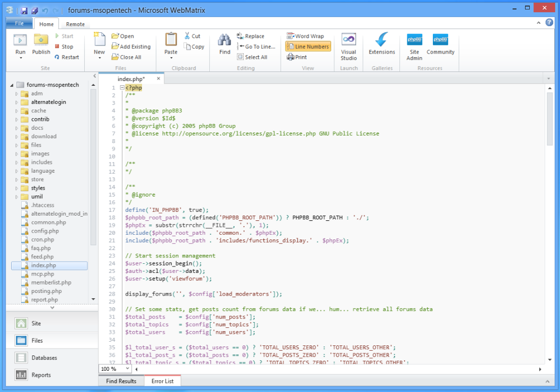Expand the styles folder node
This screenshot has width=560, height=392.
pos(16,188)
